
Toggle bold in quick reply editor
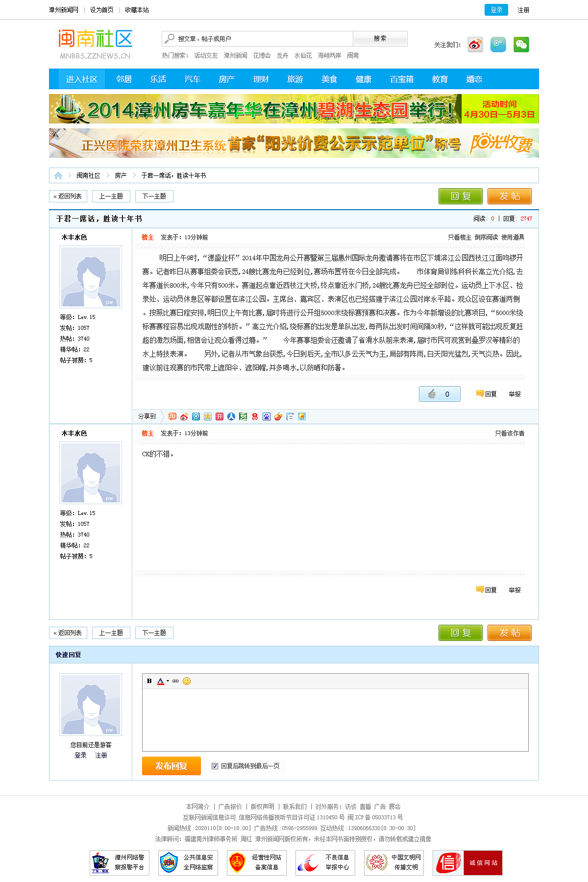(149, 681)
